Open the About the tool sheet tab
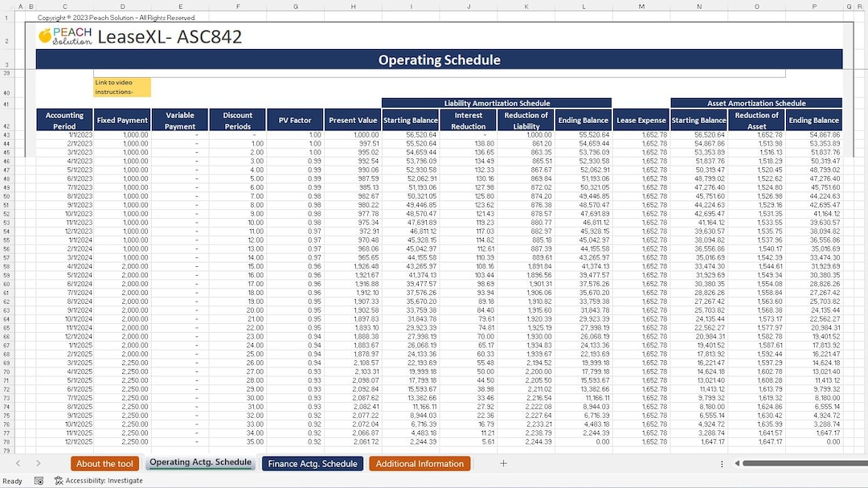The width and height of the screenshot is (868, 488). pyautogui.click(x=104, y=464)
